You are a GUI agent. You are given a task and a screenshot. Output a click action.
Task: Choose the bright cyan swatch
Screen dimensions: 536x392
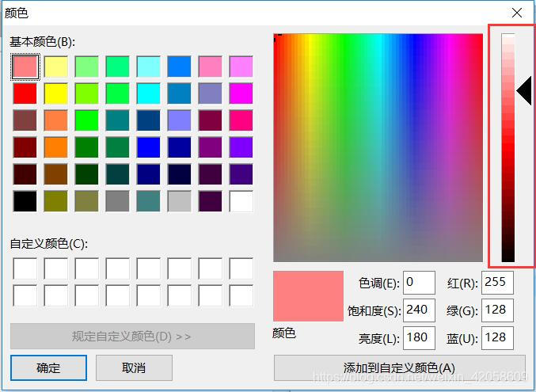coord(148,93)
